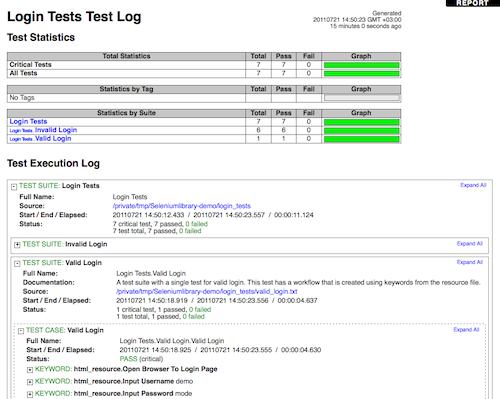Expand the Invalid Login test suite
Viewport: 500px width, 399px height.
[17, 245]
